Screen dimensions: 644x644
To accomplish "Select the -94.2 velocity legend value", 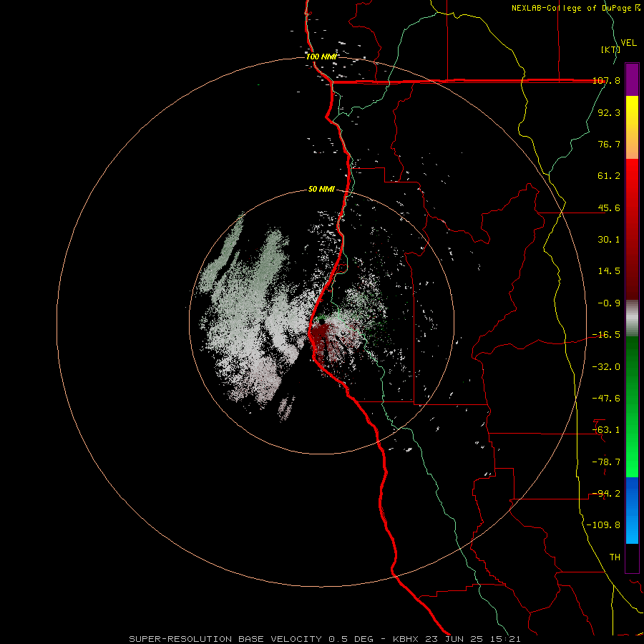I will coord(606,494).
